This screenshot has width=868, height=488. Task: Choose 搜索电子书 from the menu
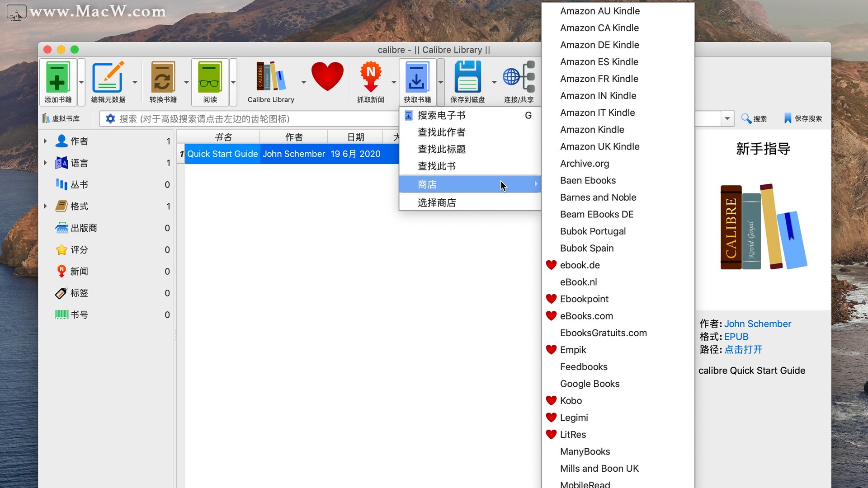click(x=470, y=115)
